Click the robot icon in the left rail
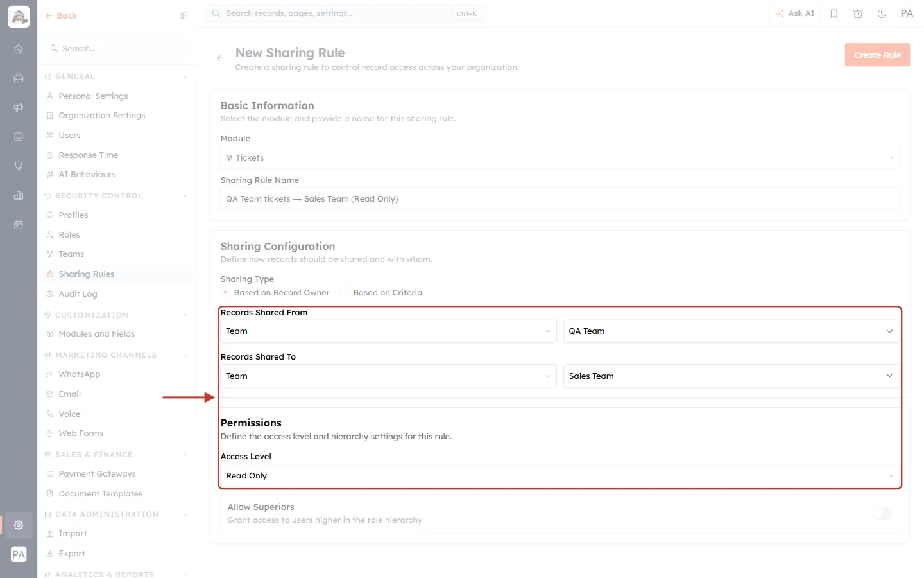This screenshot has height=578, width=924. [19, 166]
